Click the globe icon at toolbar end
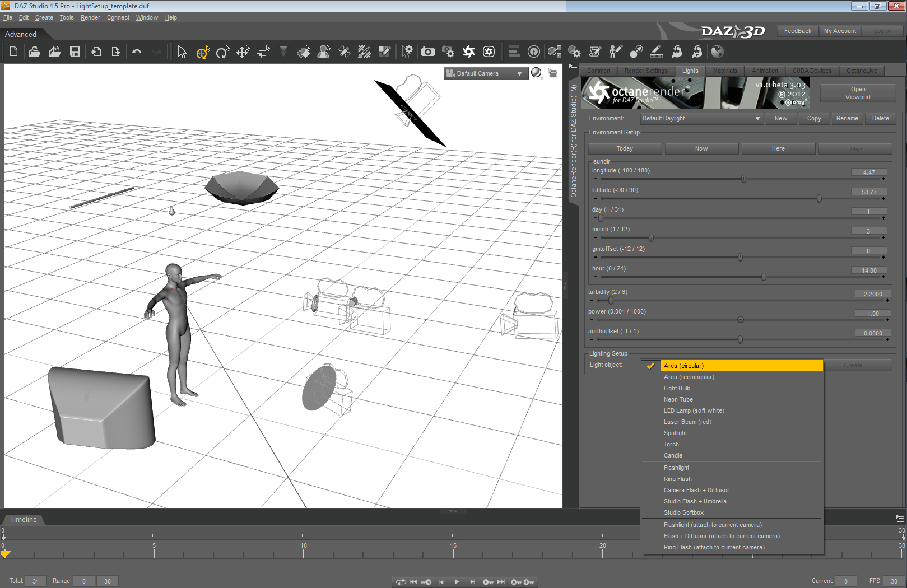 click(717, 52)
